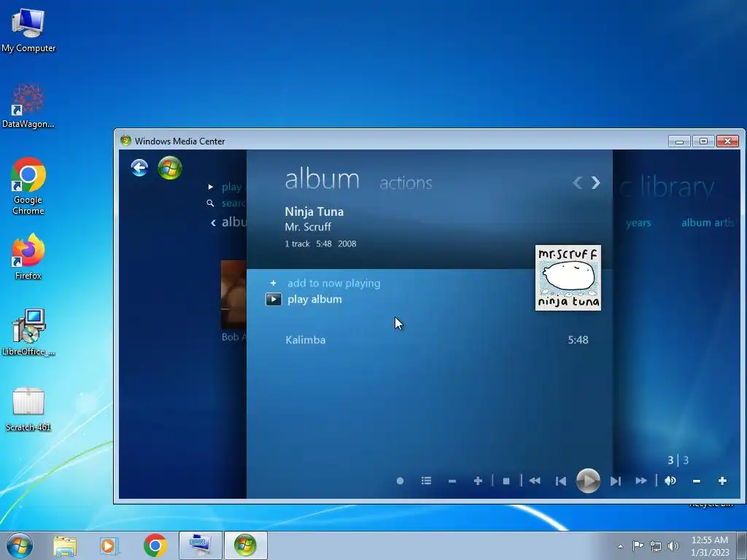Click add to now playing
This screenshot has width=747, height=560.
(x=334, y=283)
